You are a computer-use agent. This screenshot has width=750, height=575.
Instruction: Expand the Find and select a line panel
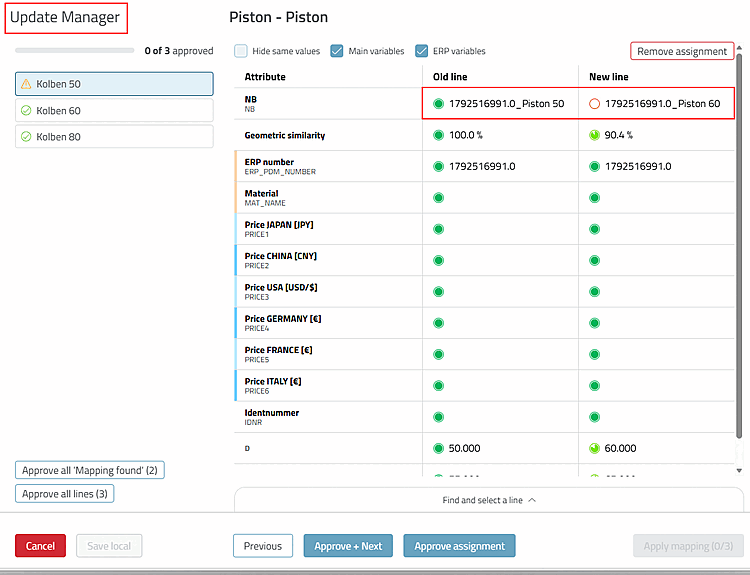[489, 500]
